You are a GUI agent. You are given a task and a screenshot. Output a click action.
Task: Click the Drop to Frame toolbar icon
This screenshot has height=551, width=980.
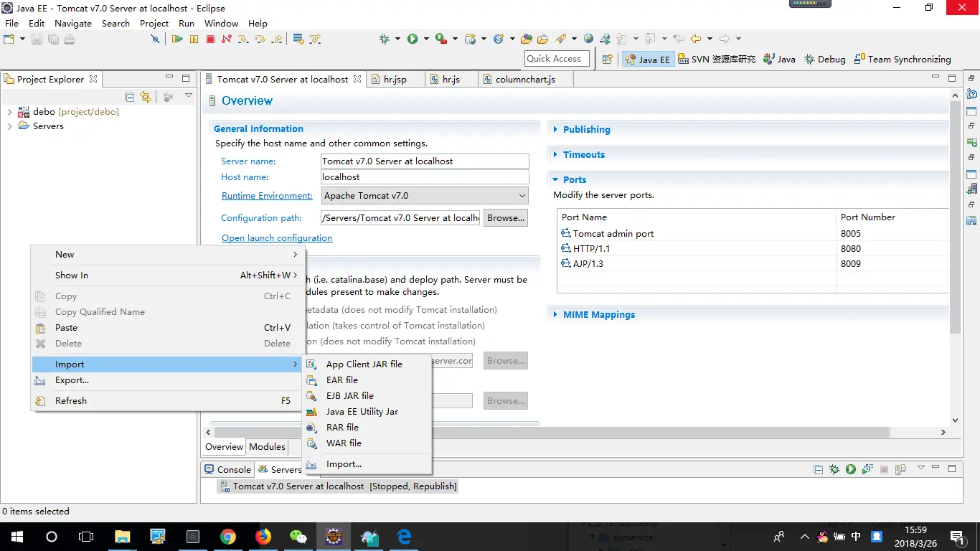[x=298, y=39]
